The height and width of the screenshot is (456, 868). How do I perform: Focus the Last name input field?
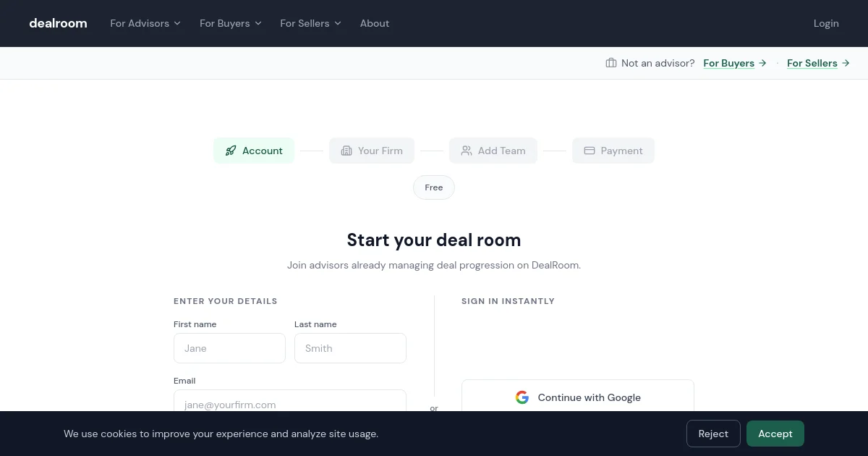(x=350, y=348)
